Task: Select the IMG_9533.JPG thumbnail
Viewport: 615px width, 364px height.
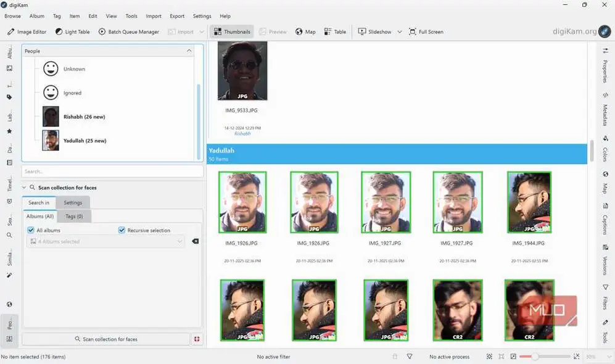Action: click(243, 70)
